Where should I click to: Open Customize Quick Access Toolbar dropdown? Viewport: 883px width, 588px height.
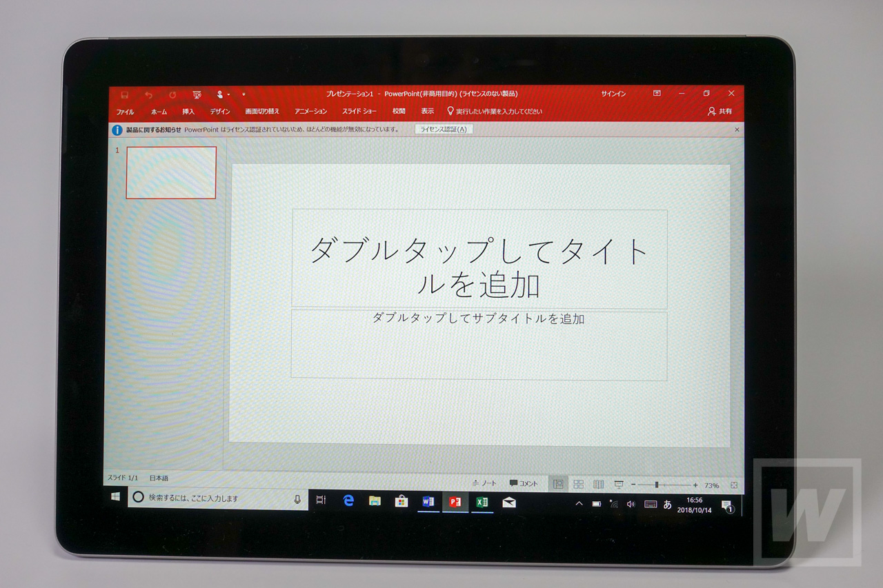click(244, 94)
